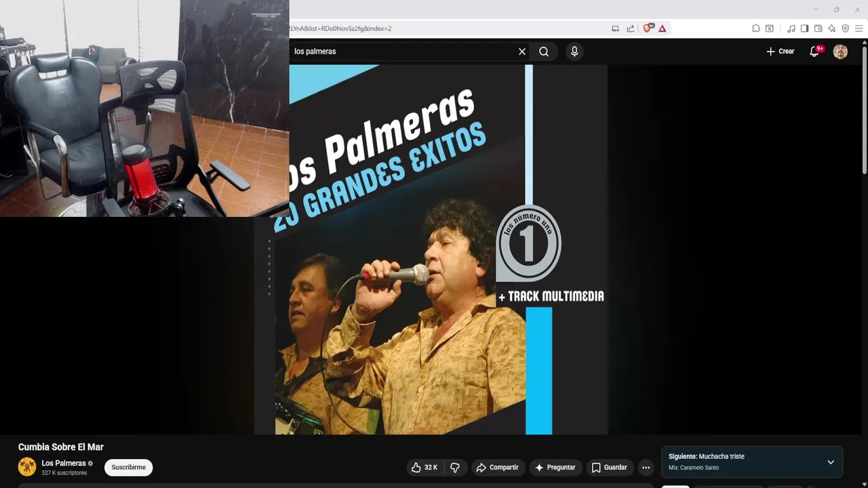Screen dimensions: 868x488
Task: Restore down the browser window
Action: click(x=837, y=9)
